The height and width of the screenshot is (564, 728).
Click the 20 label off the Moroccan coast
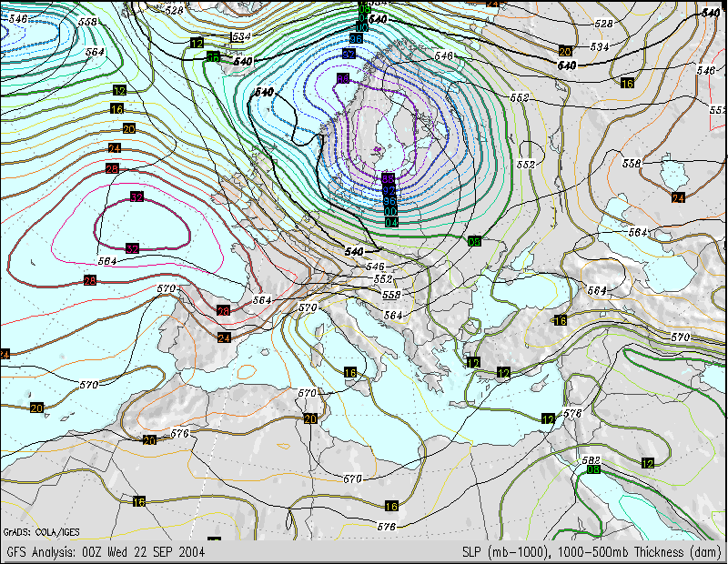[x=36, y=407]
